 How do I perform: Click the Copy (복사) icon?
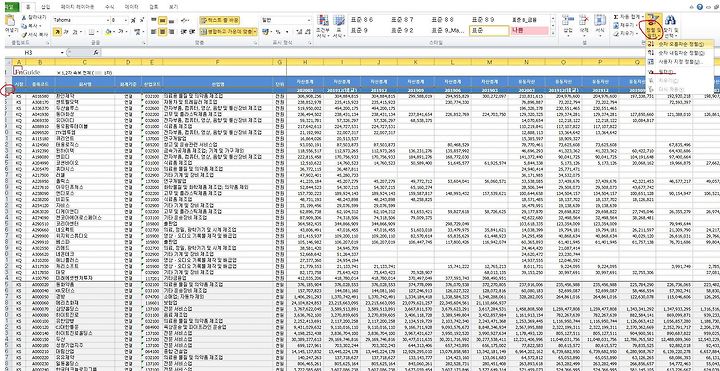(24, 26)
